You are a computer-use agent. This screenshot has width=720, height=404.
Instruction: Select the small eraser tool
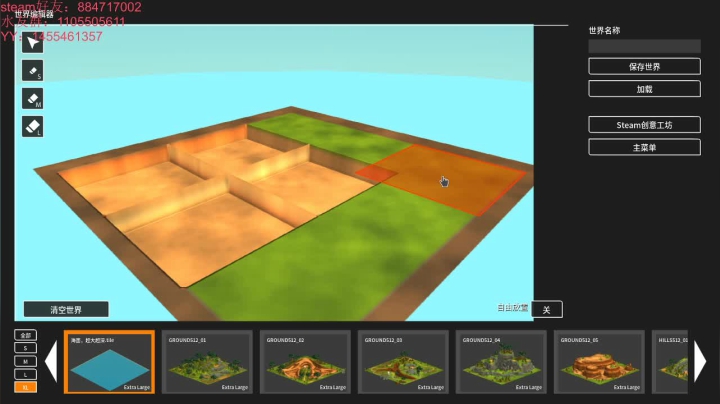tap(33, 71)
